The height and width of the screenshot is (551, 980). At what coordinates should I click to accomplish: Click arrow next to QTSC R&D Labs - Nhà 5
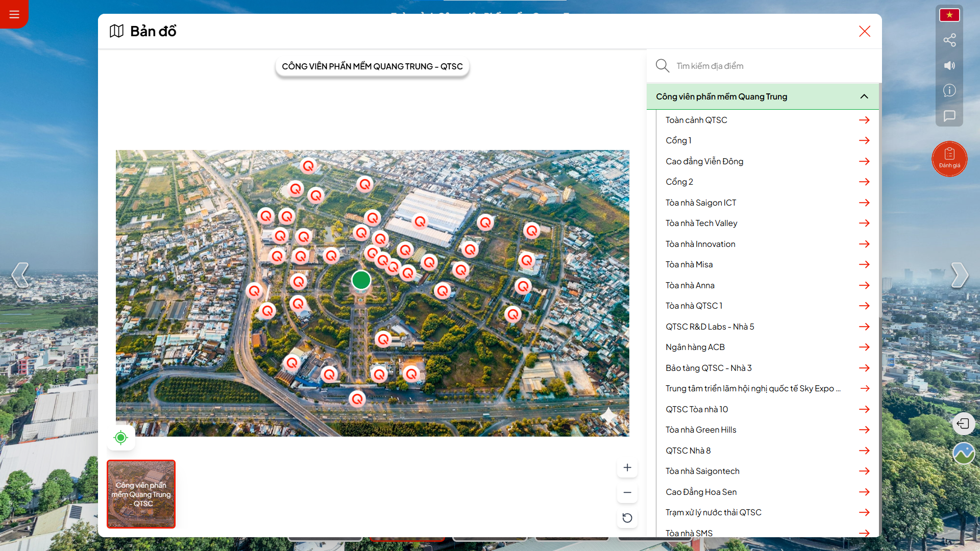(864, 327)
